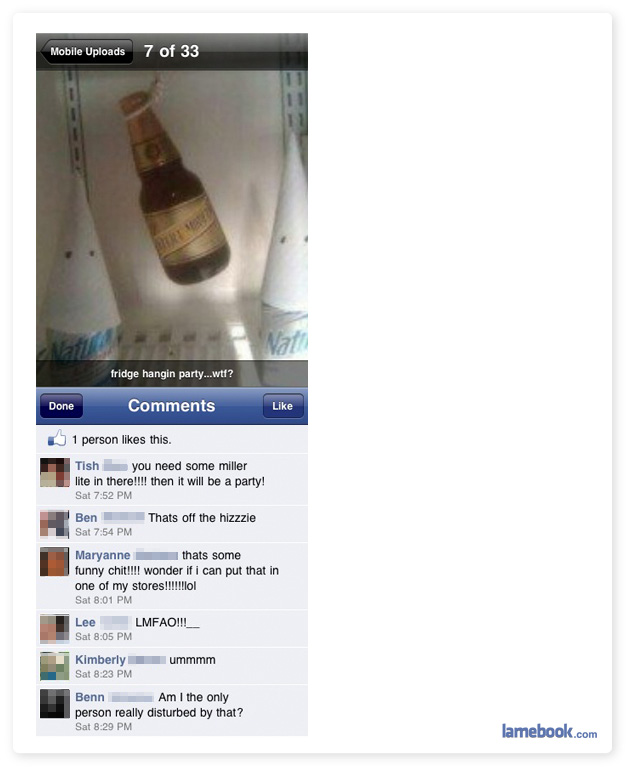
Task: Click Ben's name link
Action: click(86, 518)
